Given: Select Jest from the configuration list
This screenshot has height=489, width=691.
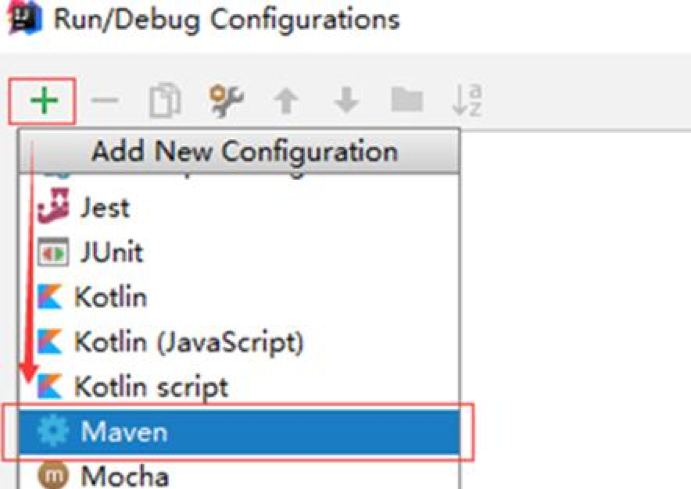Looking at the screenshot, I should [105, 209].
